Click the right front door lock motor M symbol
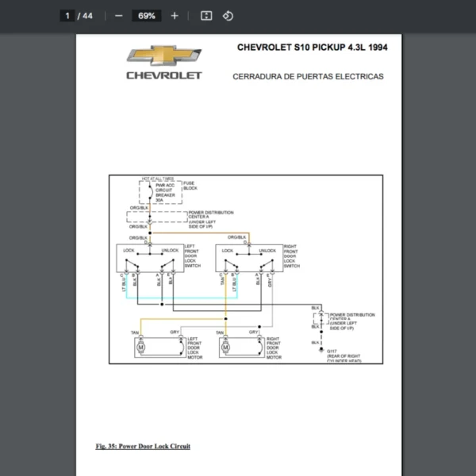 (x=225, y=347)
